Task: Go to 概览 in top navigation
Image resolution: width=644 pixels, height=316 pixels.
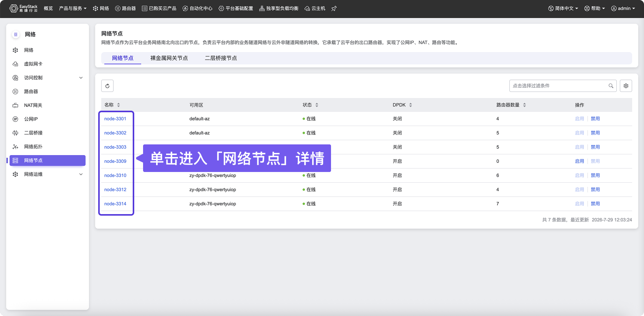Action: pyautogui.click(x=48, y=8)
